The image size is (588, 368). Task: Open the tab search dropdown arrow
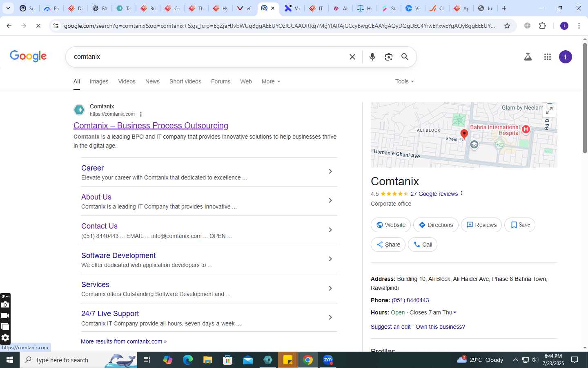8,8
